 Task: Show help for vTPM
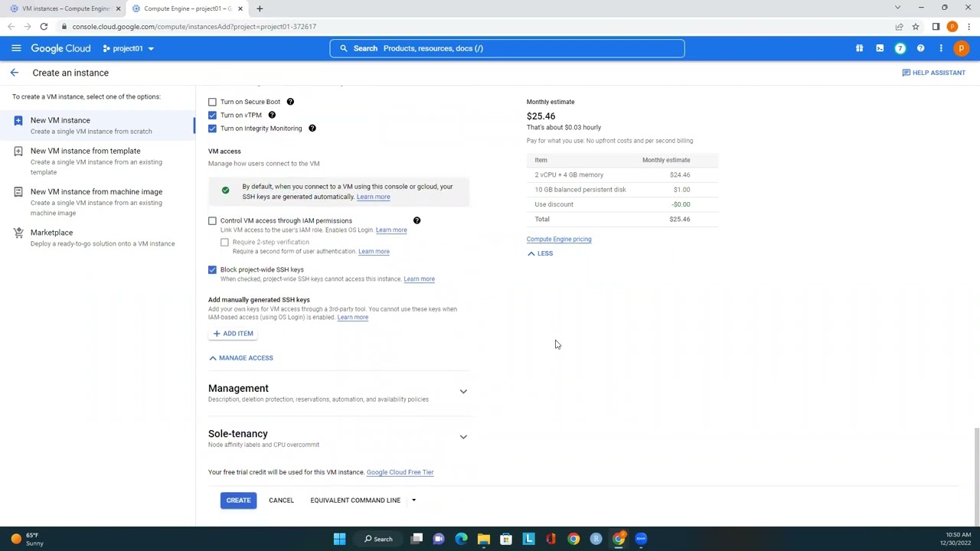(x=272, y=115)
